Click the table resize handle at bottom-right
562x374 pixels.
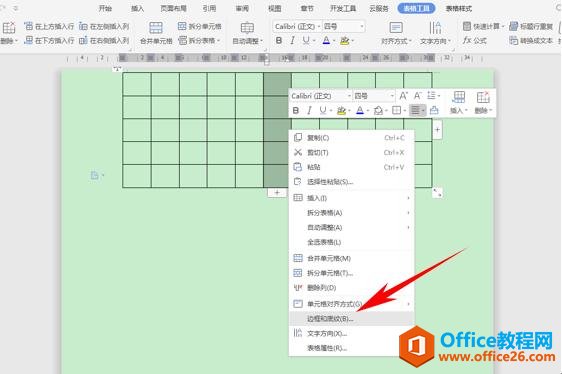(437, 193)
